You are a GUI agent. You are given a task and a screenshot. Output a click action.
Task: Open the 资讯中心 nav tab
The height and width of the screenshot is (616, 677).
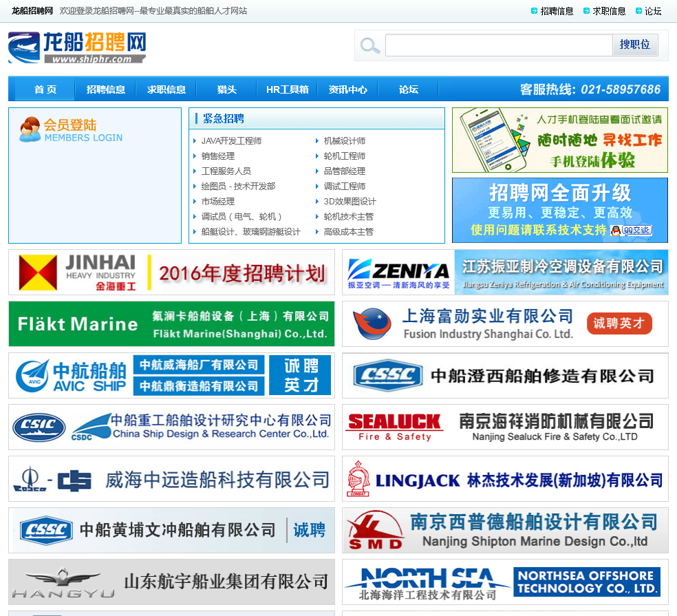[x=347, y=89]
